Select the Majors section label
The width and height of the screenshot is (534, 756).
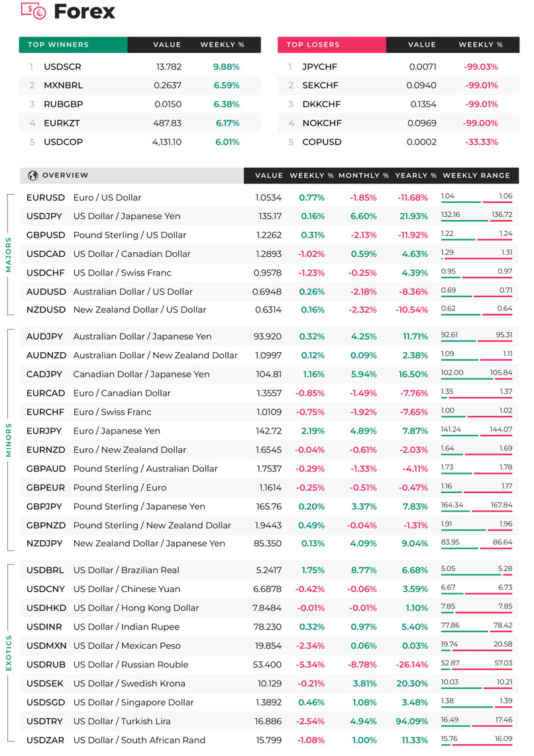[8, 255]
